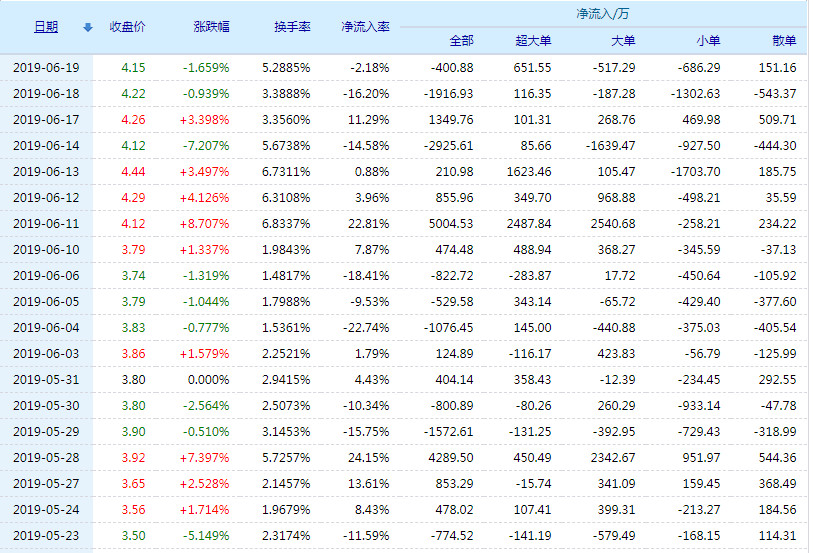Image resolution: width=813 pixels, height=553 pixels.
Task: Click the 全部 sub-column header
Action: (x=461, y=41)
